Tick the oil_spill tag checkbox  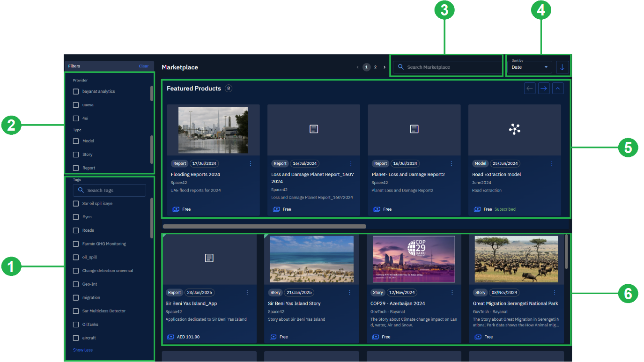coord(76,257)
